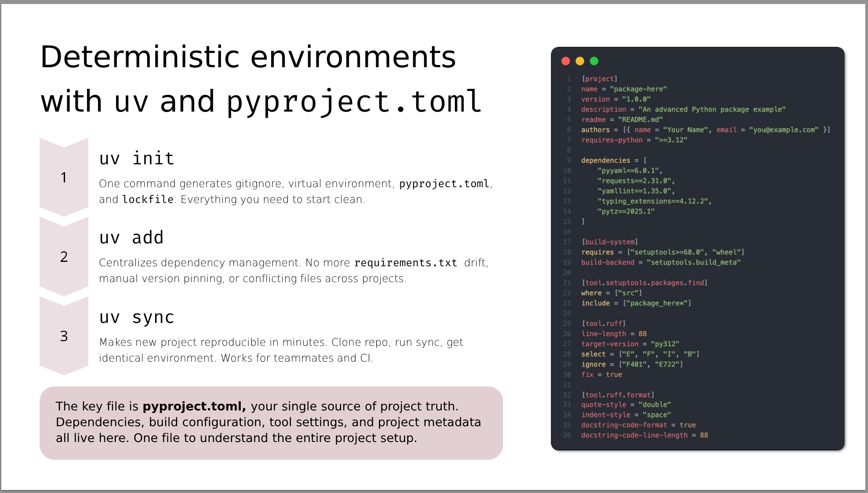Click the red dot in code window
Screen dimensions: 868x493
coord(566,61)
